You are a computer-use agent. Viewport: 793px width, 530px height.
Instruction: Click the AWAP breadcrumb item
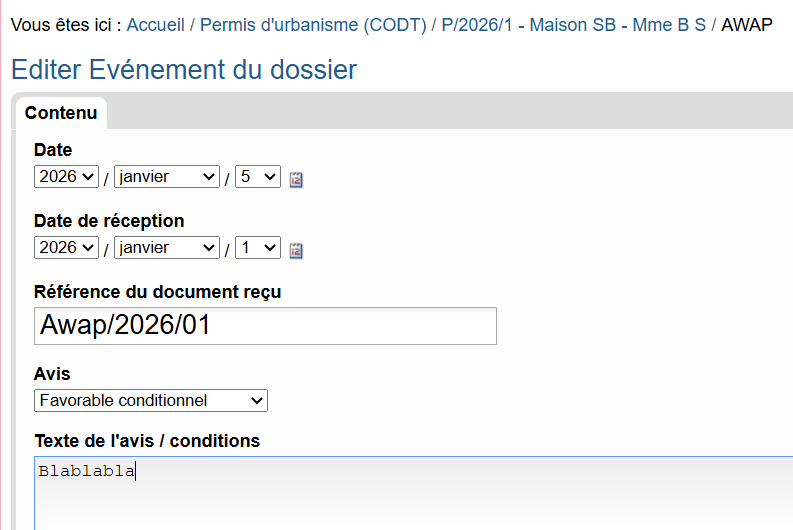pos(747,24)
